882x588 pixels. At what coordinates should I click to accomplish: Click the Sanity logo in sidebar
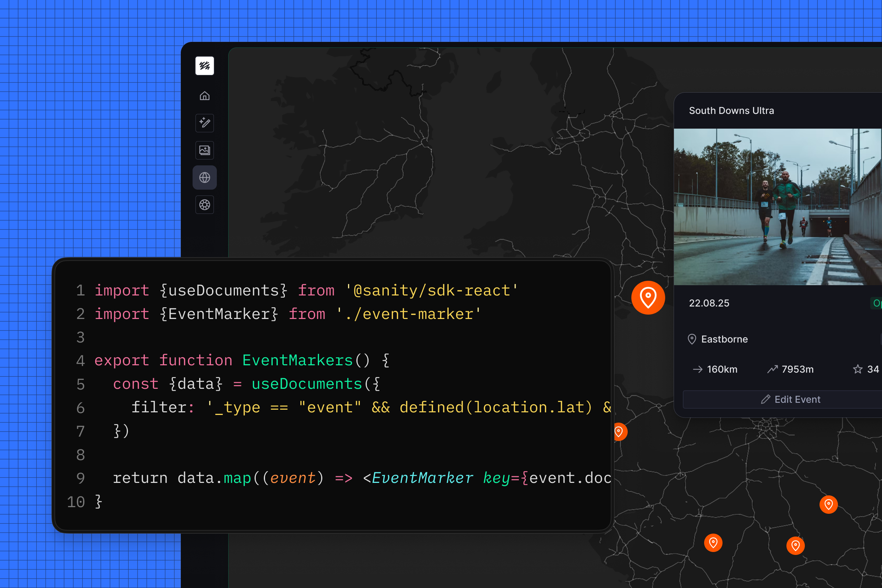click(x=204, y=66)
